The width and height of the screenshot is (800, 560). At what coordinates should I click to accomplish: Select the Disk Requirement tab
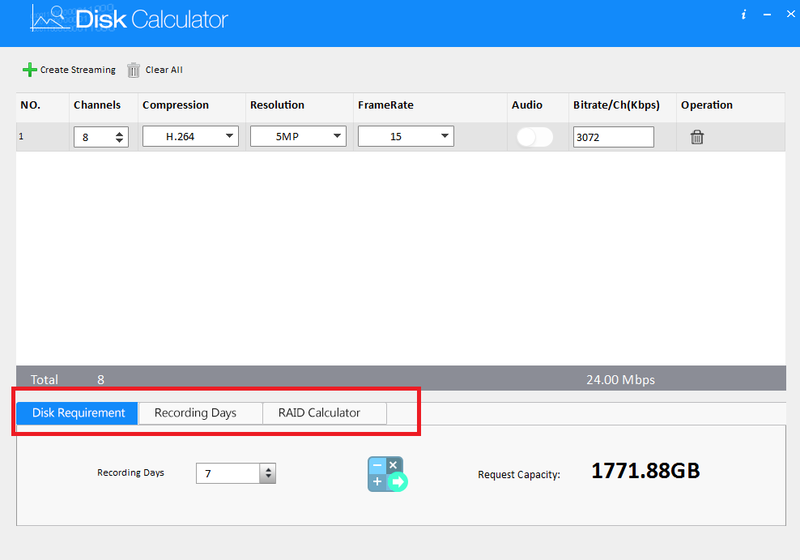[77, 413]
